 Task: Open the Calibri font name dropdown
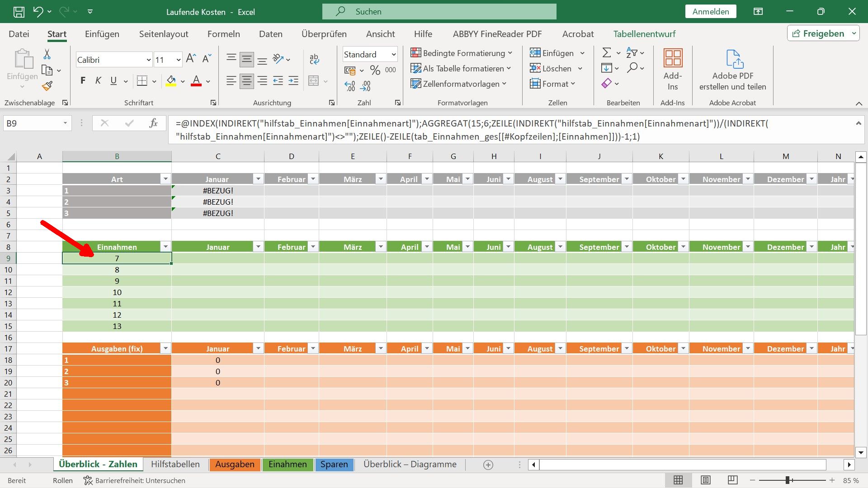148,60
